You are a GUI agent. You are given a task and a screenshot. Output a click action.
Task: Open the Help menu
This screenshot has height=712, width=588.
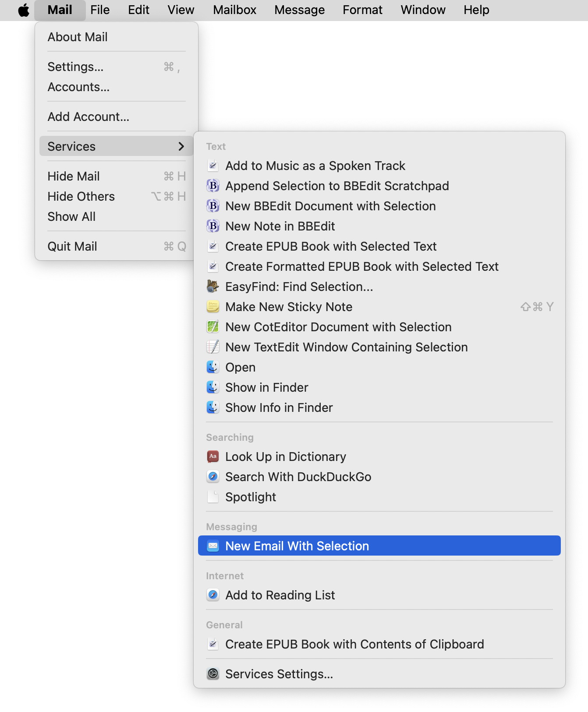[476, 10]
